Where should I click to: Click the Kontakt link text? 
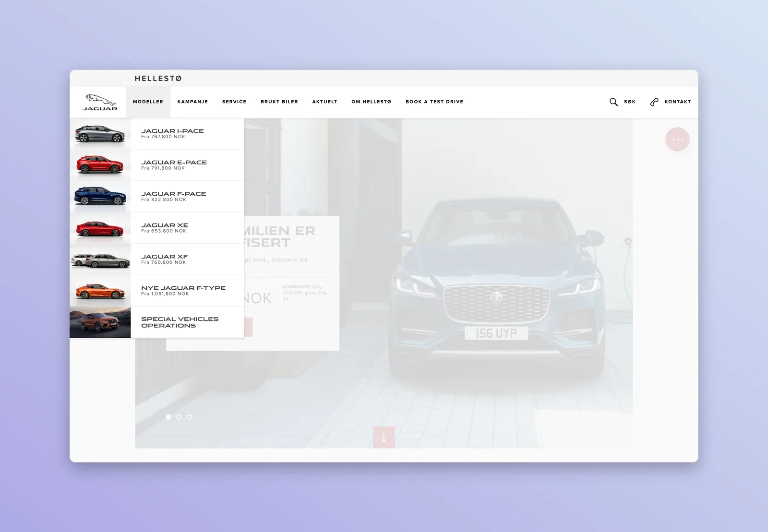[x=678, y=102]
